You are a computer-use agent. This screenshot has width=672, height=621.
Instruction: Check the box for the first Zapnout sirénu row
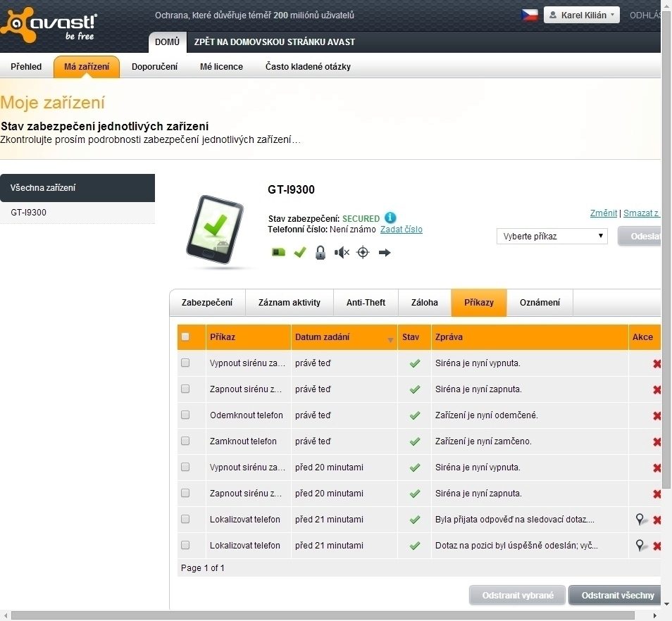[x=185, y=389]
